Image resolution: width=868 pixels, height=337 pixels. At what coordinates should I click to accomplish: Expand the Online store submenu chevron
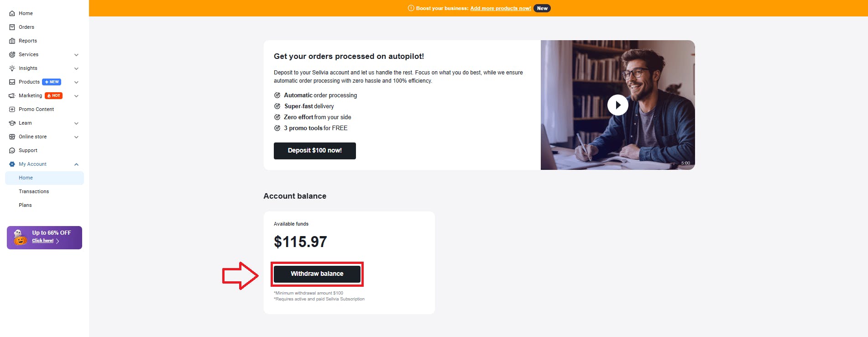click(x=76, y=137)
